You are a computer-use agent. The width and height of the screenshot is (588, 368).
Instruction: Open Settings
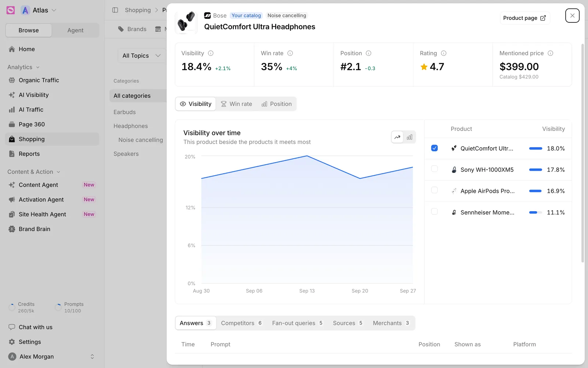52,342
